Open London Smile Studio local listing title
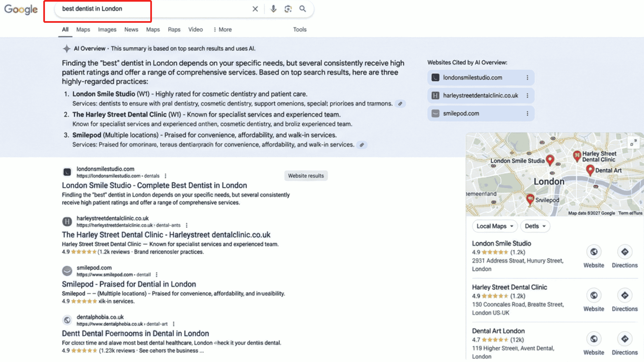This screenshot has height=362, width=644. click(x=501, y=244)
